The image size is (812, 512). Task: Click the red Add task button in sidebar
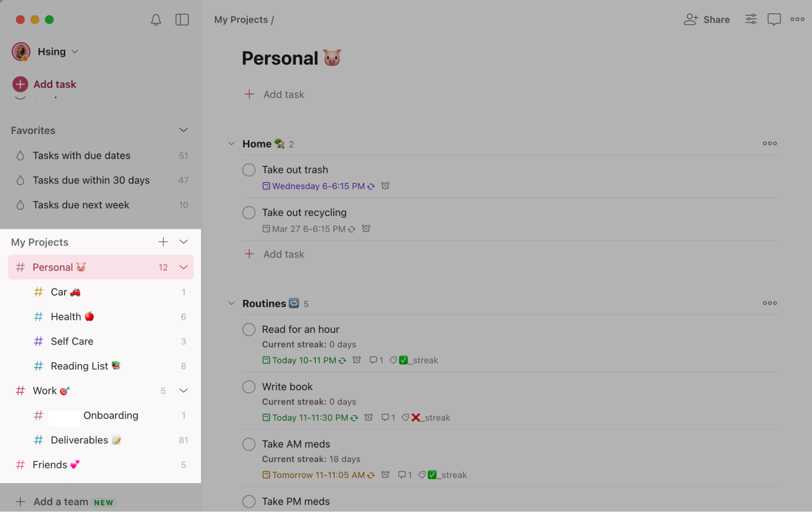[44, 84]
